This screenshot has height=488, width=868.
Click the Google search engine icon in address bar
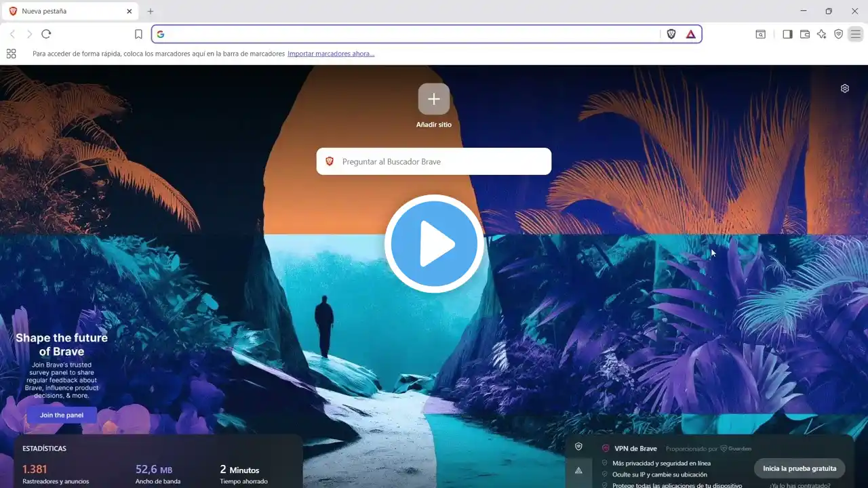point(161,34)
